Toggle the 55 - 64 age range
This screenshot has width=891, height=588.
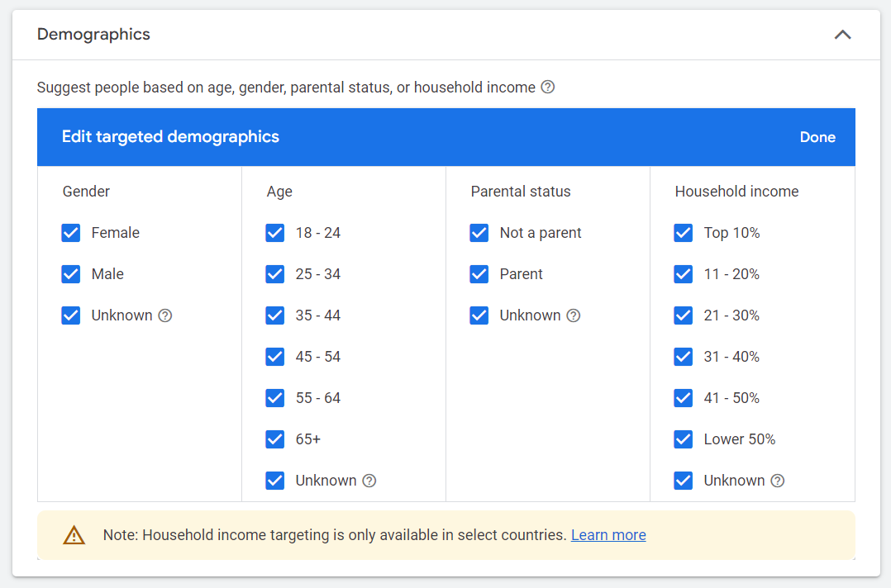point(275,398)
